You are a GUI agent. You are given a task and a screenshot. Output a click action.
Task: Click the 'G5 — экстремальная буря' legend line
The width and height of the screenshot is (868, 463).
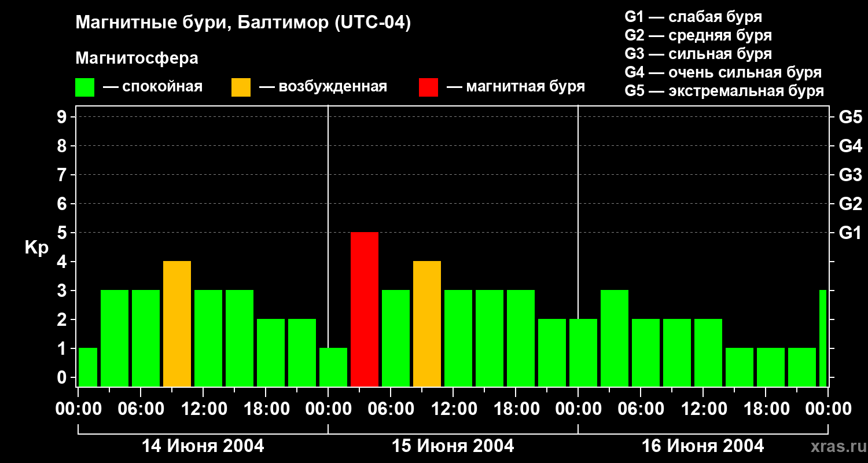pyautogui.click(x=724, y=91)
